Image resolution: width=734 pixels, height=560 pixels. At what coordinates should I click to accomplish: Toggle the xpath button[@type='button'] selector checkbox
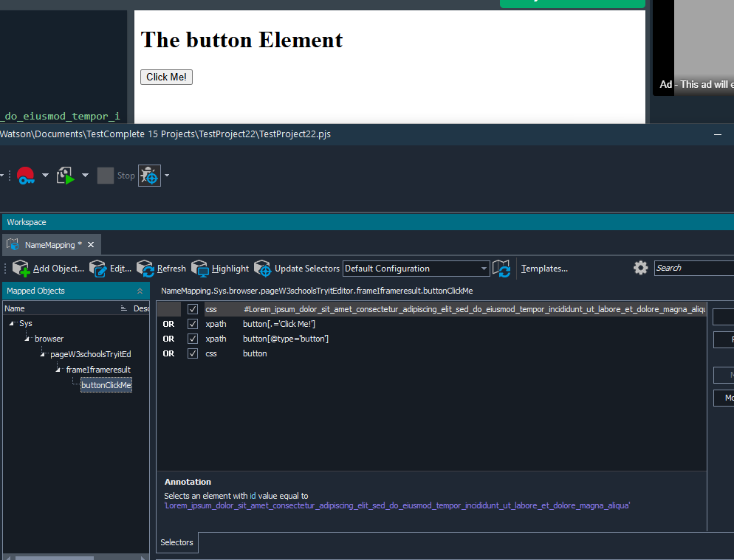pyautogui.click(x=193, y=339)
